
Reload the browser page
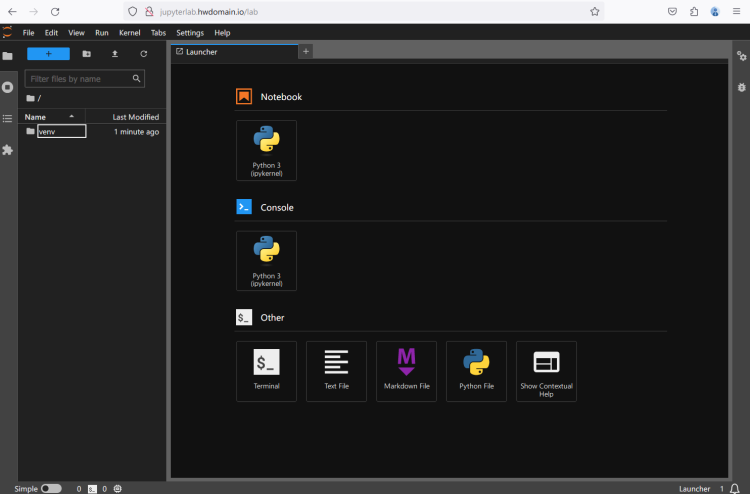point(55,11)
